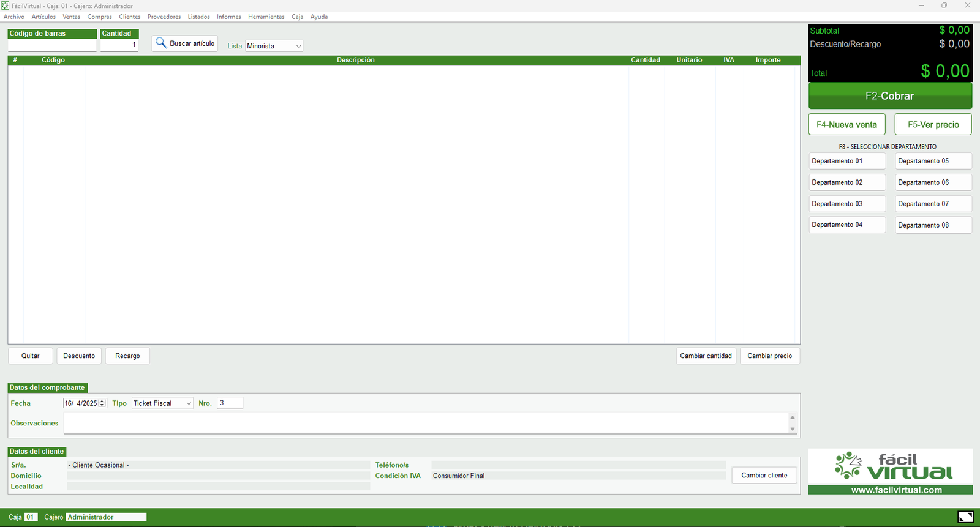Open the Caja menu
Screen dimensions: 980x527
point(298,17)
